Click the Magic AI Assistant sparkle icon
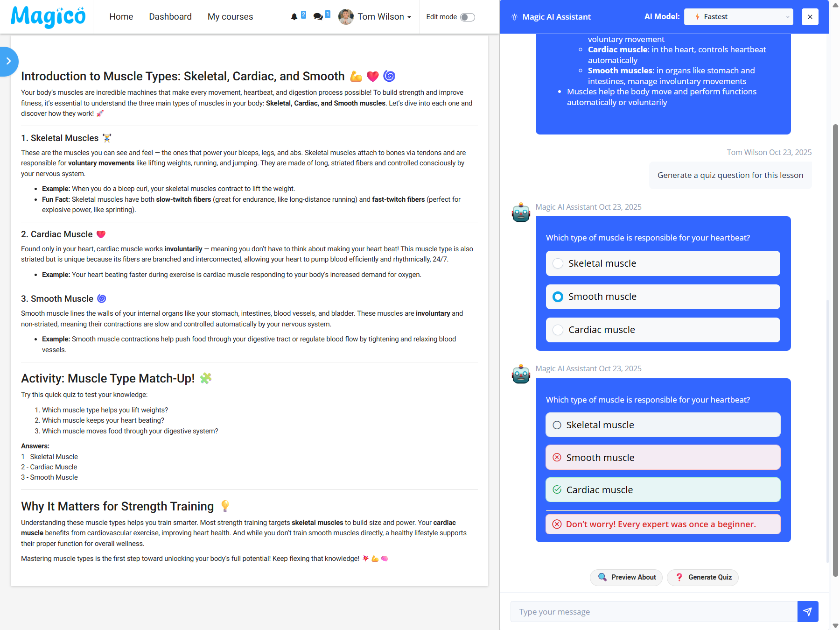The width and height of the screenshot is (840, 630). [514, 16]
